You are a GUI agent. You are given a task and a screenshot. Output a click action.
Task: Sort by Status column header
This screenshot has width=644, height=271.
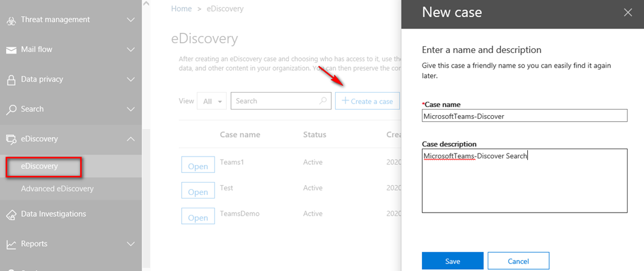coord(314,135)
